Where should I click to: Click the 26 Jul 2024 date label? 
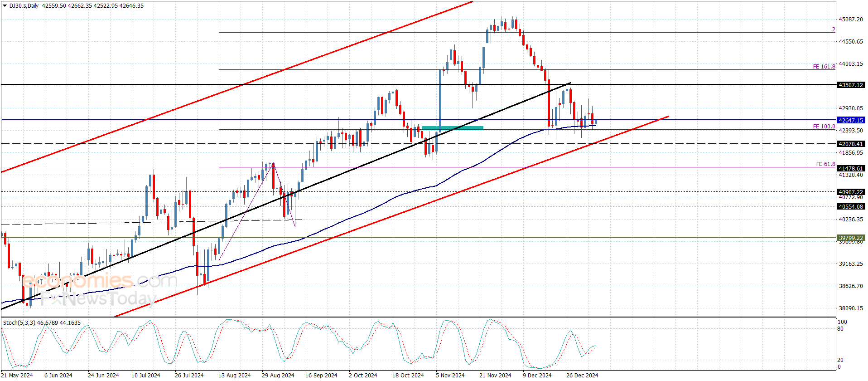point(189,376)
